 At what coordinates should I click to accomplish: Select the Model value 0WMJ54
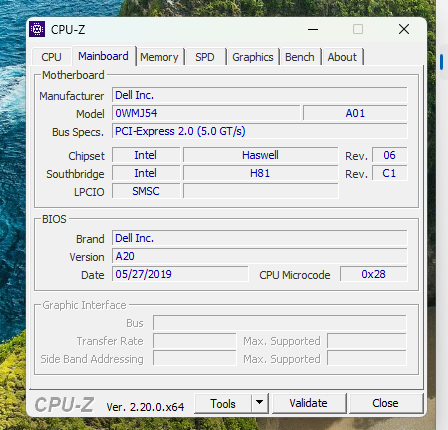pos(206,113)
